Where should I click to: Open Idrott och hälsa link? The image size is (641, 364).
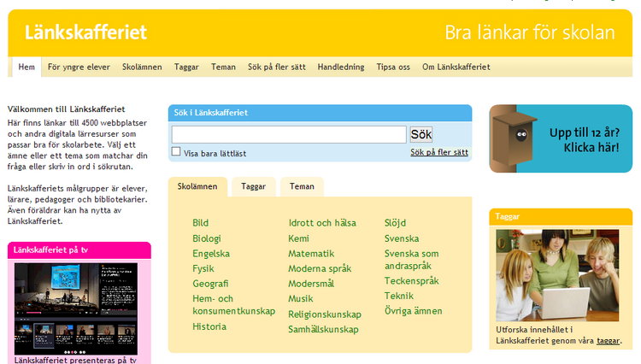point(322,223)
